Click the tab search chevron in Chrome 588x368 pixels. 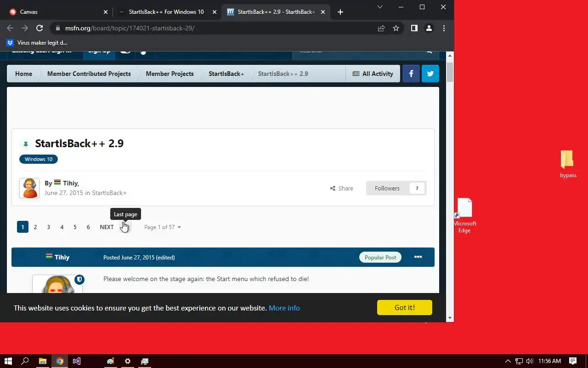click(x=380, y=7)
